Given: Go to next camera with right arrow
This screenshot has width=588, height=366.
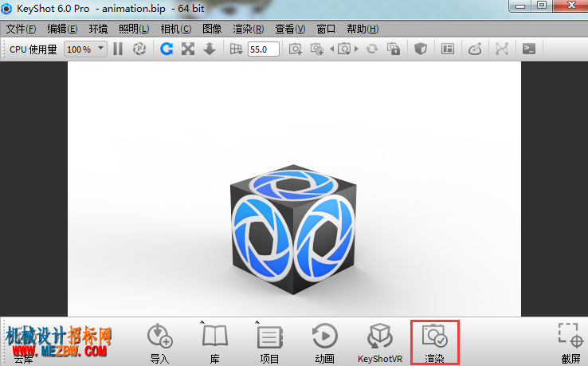Looking at the screenshot, I should 356,49.
